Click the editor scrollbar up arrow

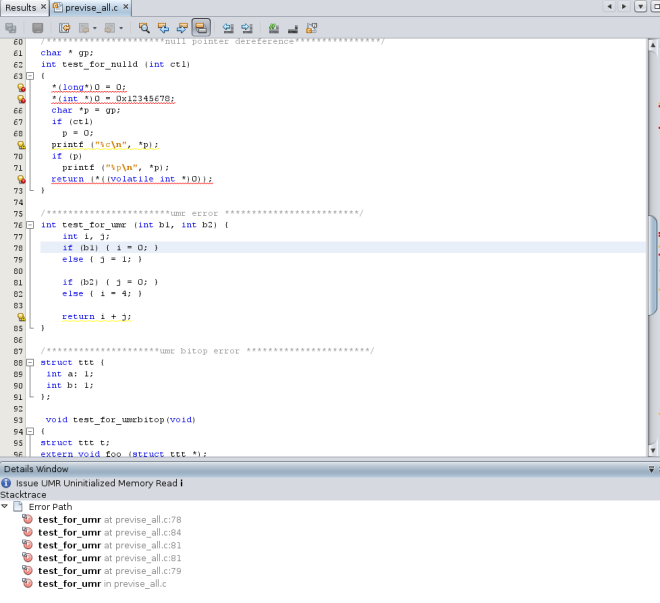tap(653, 45)
